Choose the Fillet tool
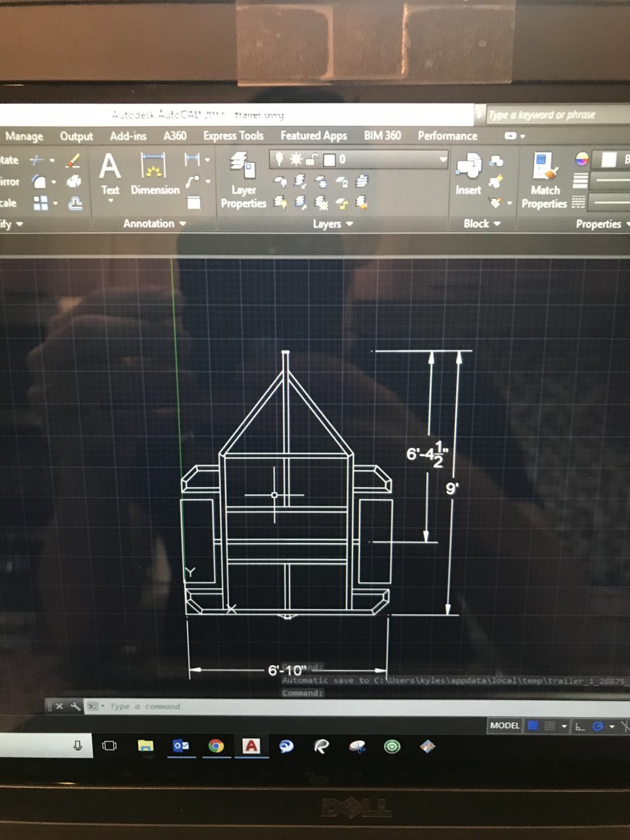The width and height of the screenshot is (630, 840). (x=39, y=181)
